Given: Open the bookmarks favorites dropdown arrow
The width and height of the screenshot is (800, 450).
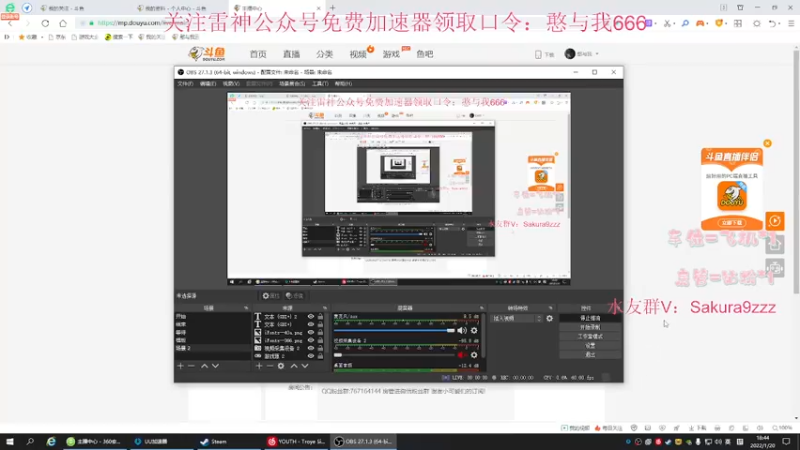Looking at the screenshot, I should tap(42, 37).
